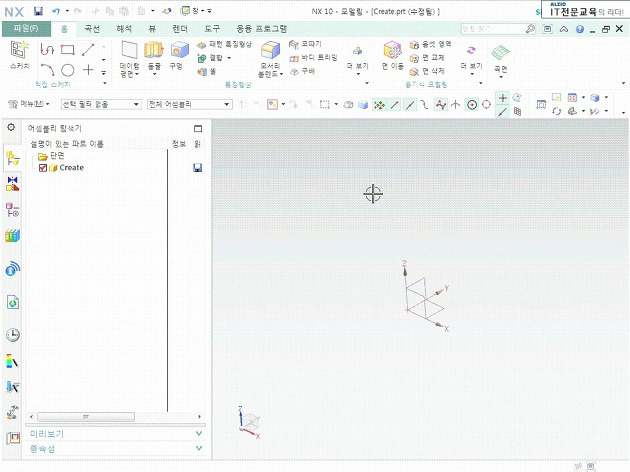Screen dimensions: 630x472
Task: Toggle snap to midpoint
Action: coord(409,105)
